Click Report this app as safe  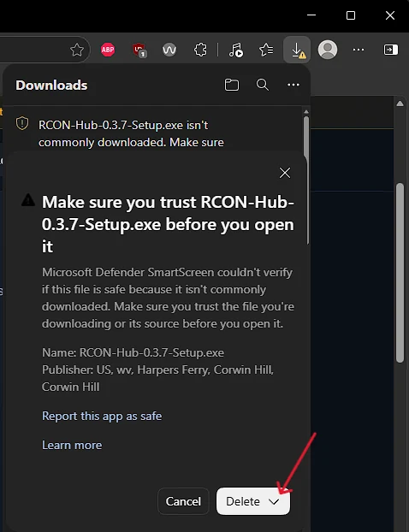[x=102, y=416]
